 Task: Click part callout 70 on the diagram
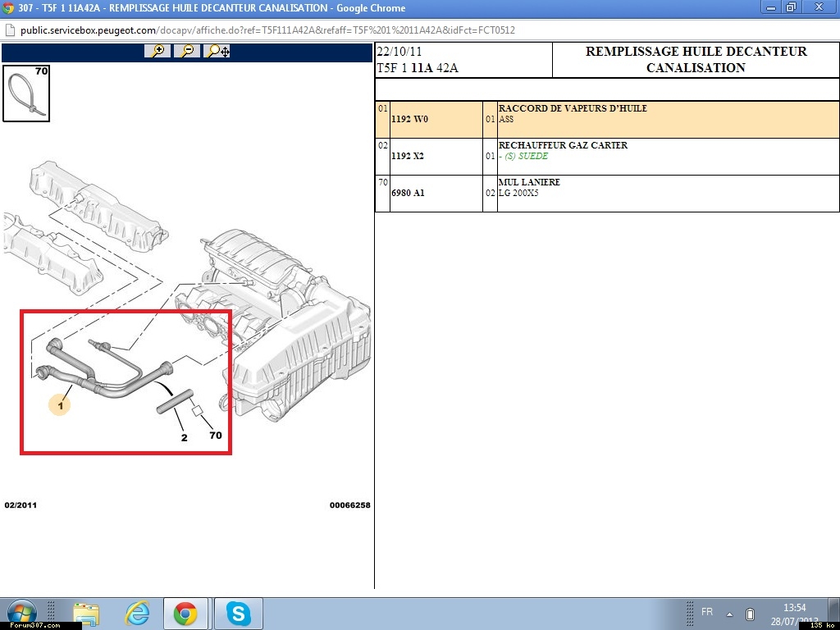coord(215,436)
